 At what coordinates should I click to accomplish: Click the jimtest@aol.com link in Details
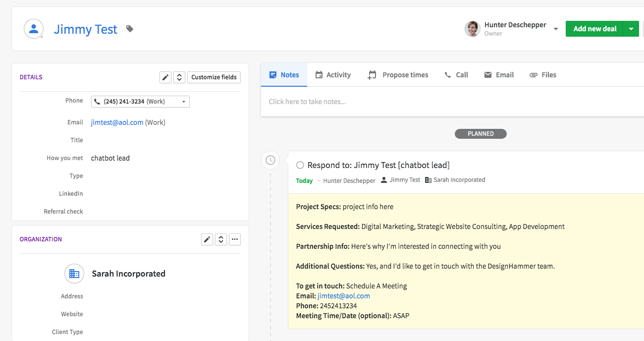tap(117, 122)
